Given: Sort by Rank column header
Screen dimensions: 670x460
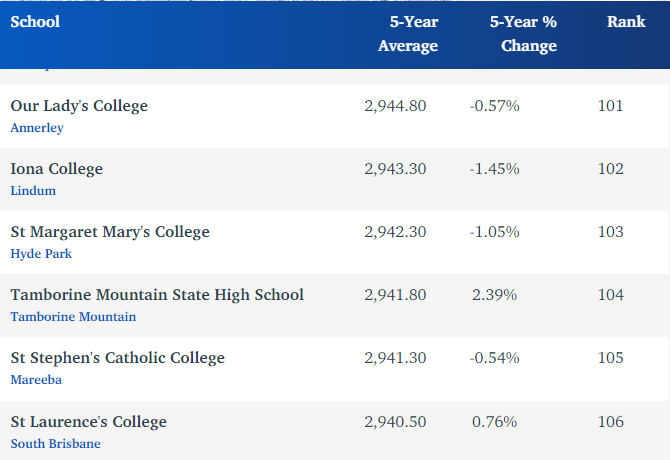Looking at the screenshot, I should pos(625,22).
